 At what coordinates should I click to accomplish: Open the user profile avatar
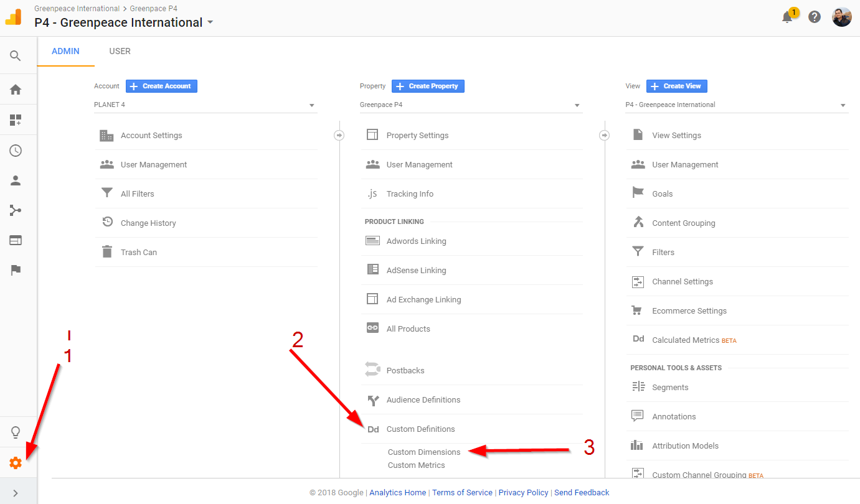[842, 17]
